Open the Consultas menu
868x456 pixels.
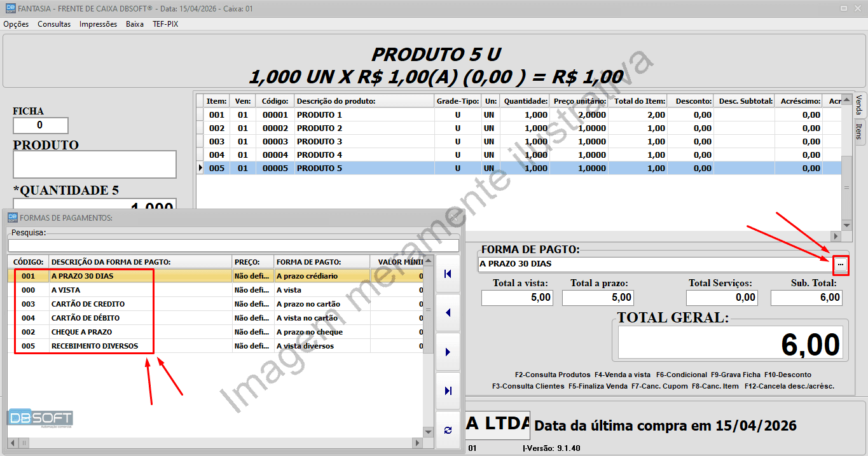[54, 24]
